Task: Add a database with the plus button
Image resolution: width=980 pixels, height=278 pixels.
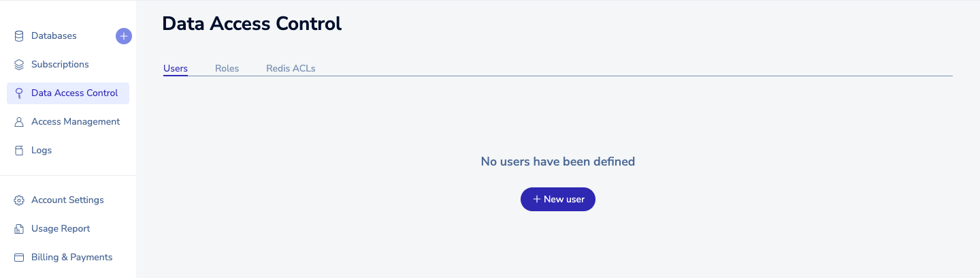Action: pyautogui.click(x=124, y=36)
